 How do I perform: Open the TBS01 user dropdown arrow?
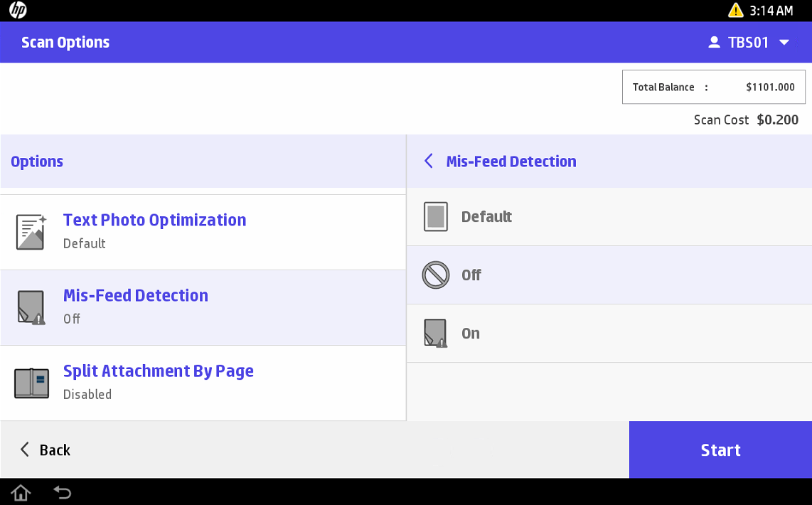784,43
